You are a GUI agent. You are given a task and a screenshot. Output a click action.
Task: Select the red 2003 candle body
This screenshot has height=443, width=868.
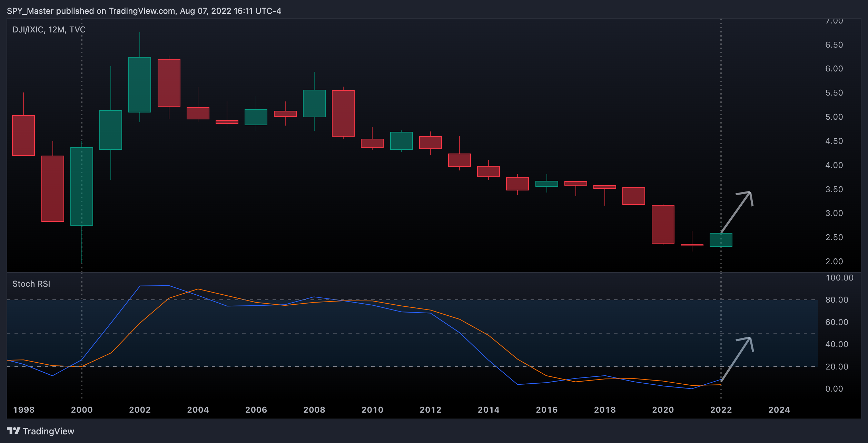tap(169, 83)
